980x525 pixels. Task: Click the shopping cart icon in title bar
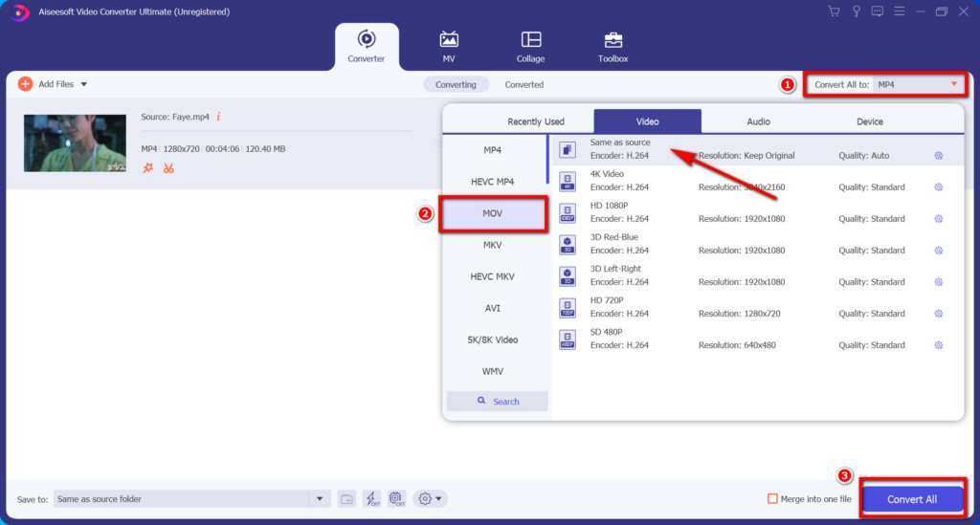[x=834, y=11]
